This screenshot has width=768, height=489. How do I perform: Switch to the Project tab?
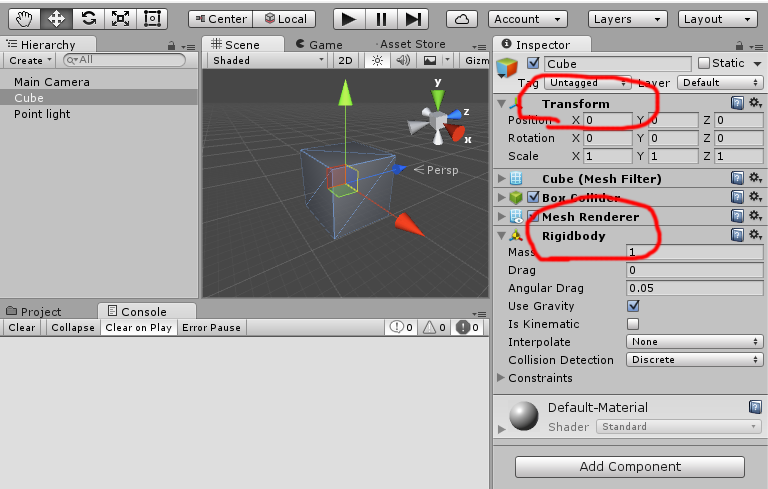coord(34,312)
